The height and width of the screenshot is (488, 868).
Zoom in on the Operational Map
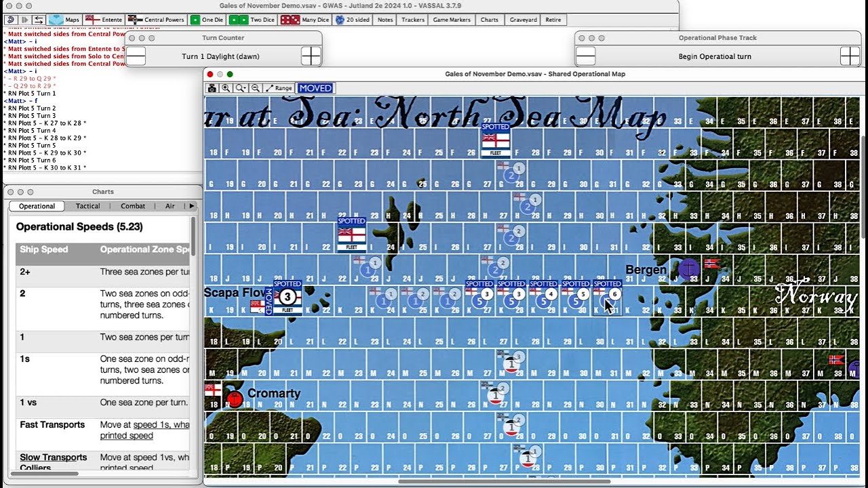(x=226, y=88)
